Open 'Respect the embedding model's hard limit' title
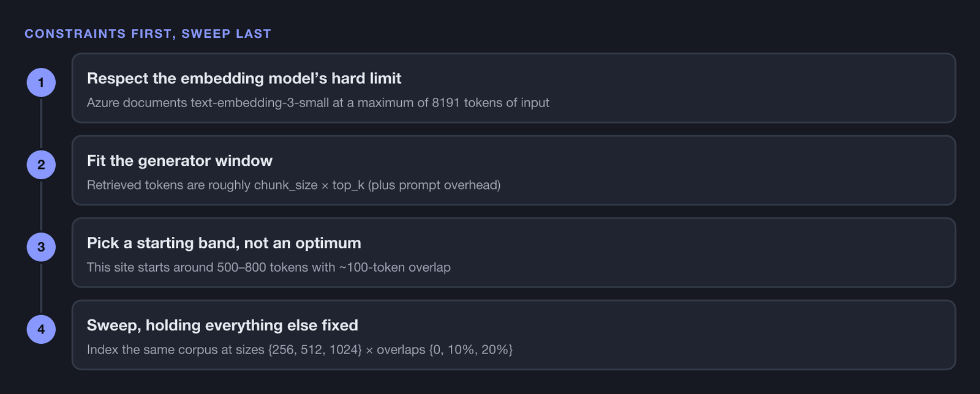 tap(244, 78)
